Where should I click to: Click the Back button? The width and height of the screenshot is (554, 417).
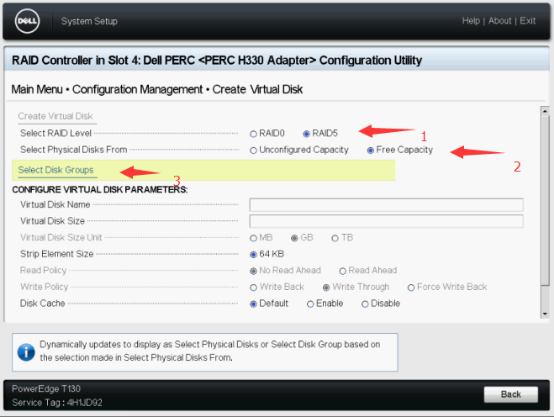511,394
